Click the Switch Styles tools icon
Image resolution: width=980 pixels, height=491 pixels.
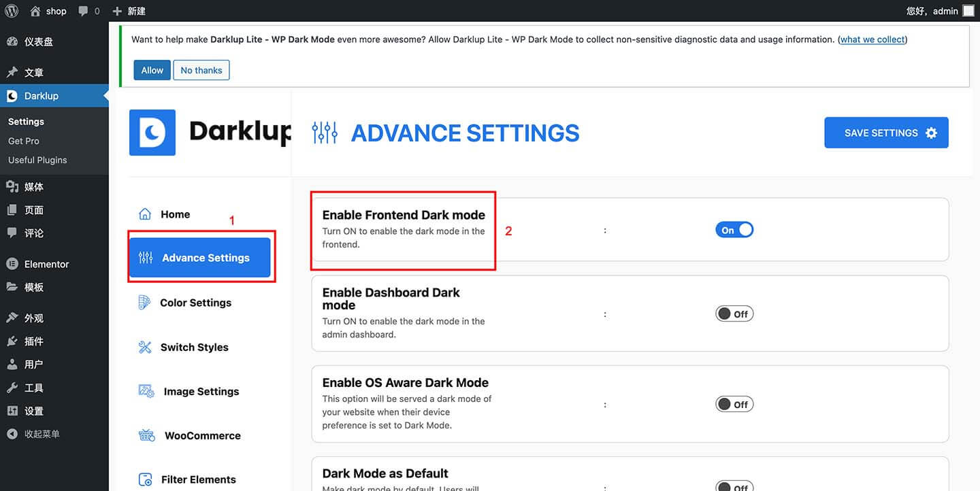pos(145,347)
